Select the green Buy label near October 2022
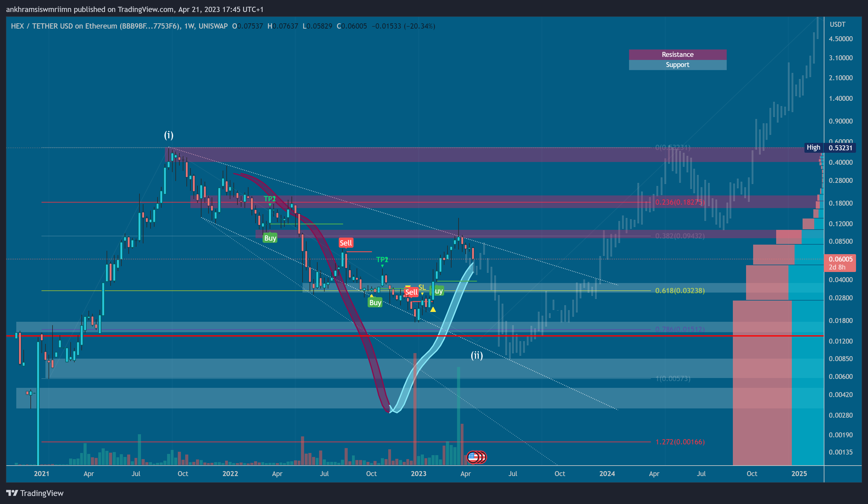This screenshot has width=868, height=504. (x=375, y=302)
